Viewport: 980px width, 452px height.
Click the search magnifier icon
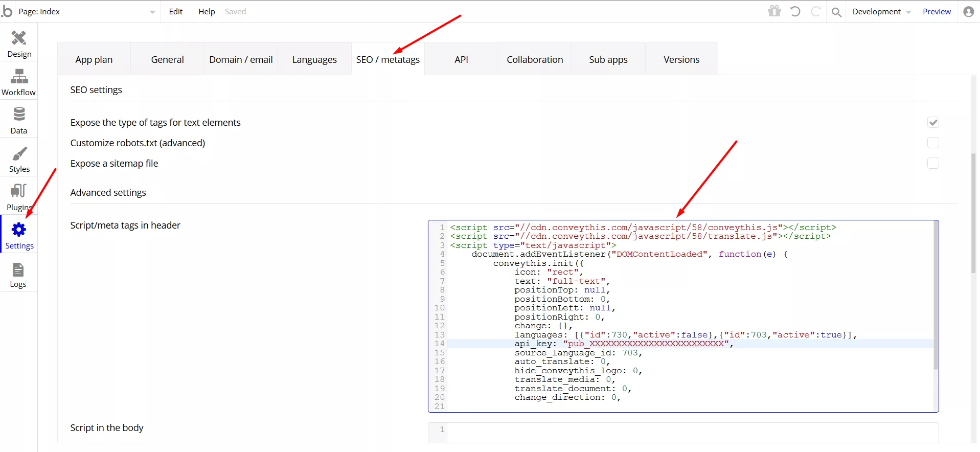[x=836, y=12]
